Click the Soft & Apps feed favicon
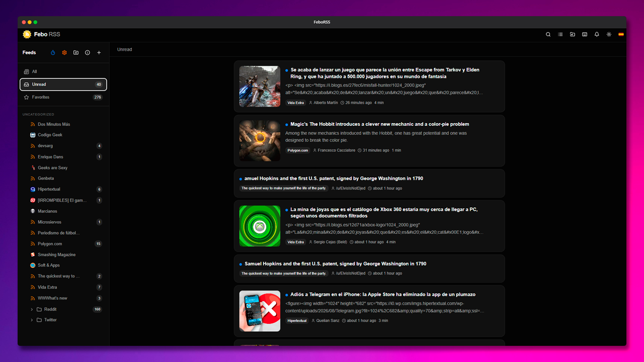This screenshot has height=362, width=644. point(33,265)
